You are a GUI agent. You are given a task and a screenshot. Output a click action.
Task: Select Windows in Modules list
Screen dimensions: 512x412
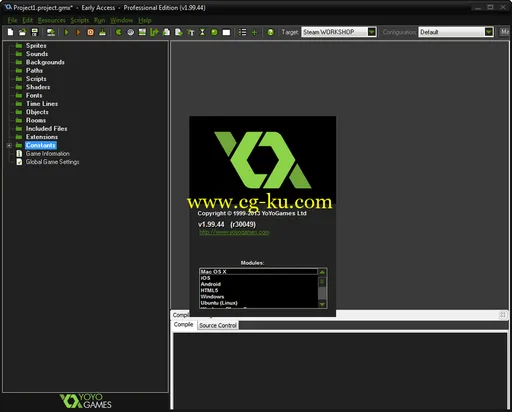(x=258, y=297)
